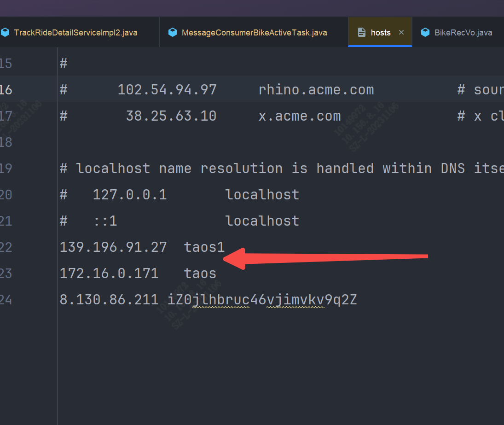This screenshot has width=504, height=425.
Task: Click gutter line number 16
Action: [x=6, y=89]
